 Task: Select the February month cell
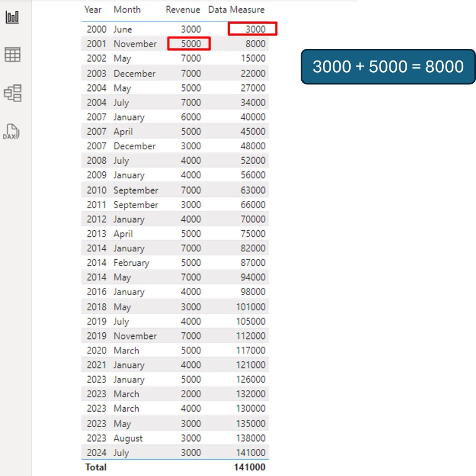pyautogui.click(x=131, y=262)
